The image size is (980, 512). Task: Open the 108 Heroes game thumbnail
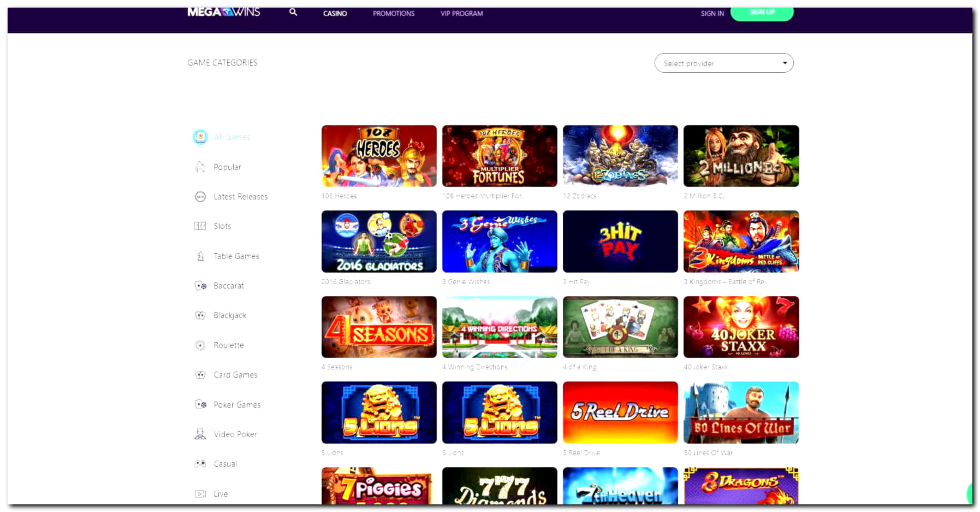(379, 156)
